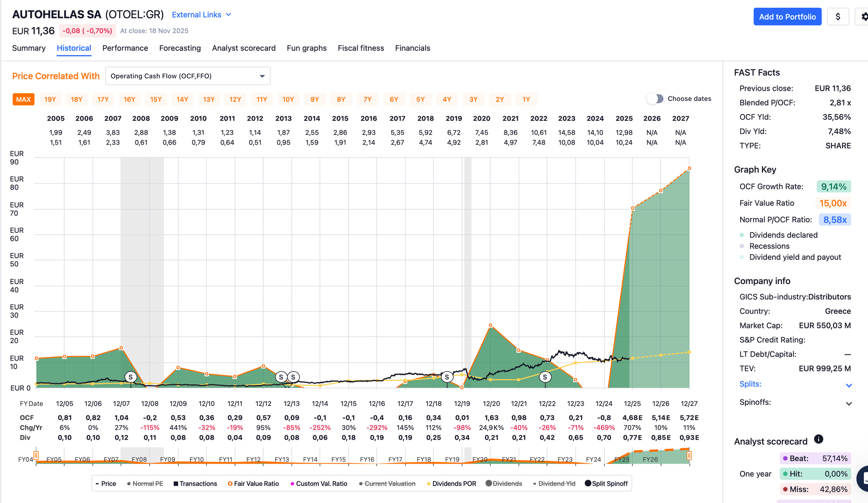Toggle Split Spinoff legend icon
The width and height of the screenshot is (868, 503).
click(588, 484)
